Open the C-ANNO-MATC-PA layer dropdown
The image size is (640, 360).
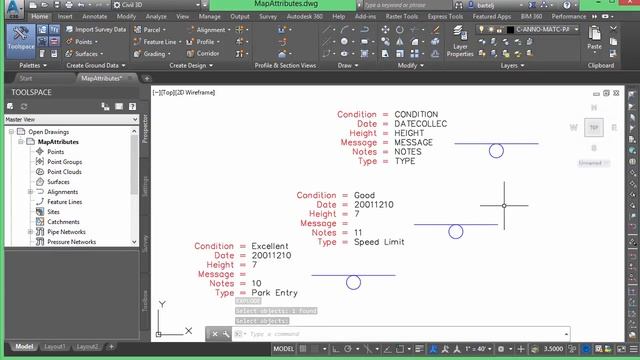point(576,29)
